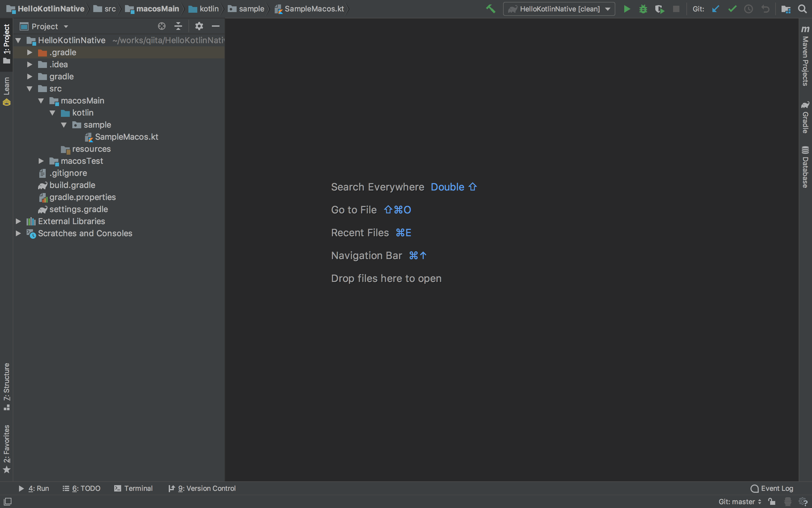Click the scroll-from-source target icon
812x508 pixels.
tap(162, 26)
